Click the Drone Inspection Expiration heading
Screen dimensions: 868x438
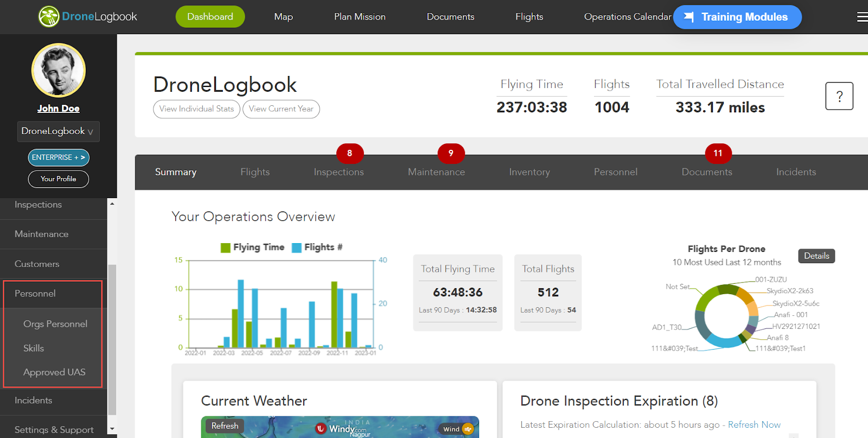619,401
